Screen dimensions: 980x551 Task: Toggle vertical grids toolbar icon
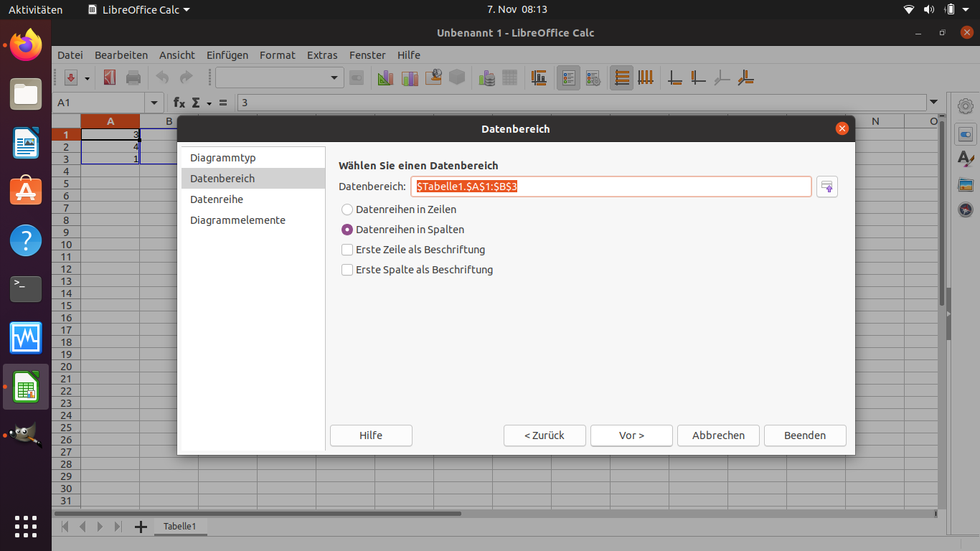coord(646,77)
